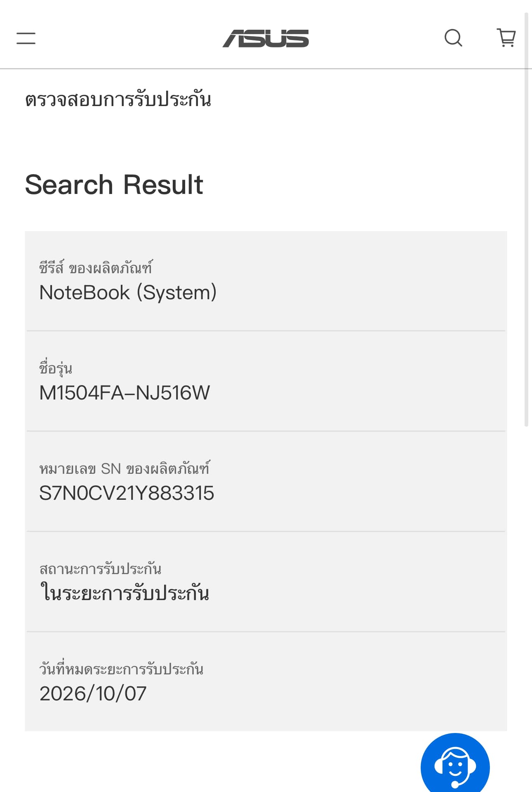Image resolution: width=532 pixels, height=792 pixels.
Task: Click the NoteBook (System) series row
Action: pos(128,293)
